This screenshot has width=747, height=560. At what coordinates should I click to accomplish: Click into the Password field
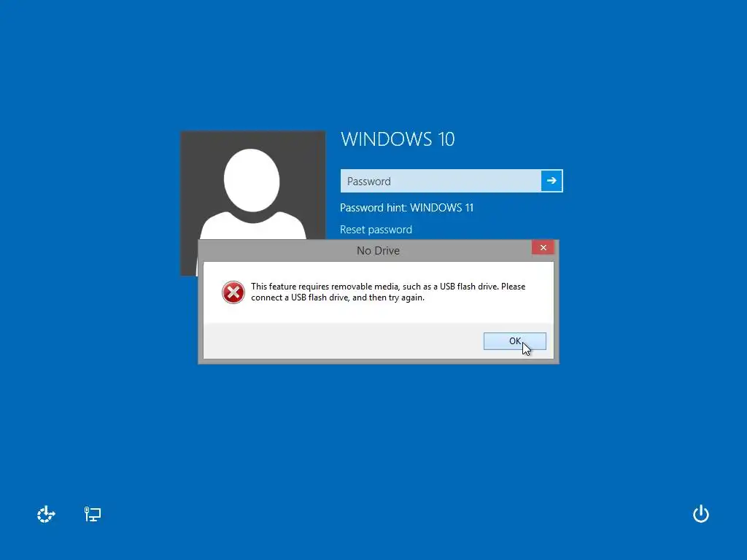pos(441,181)
